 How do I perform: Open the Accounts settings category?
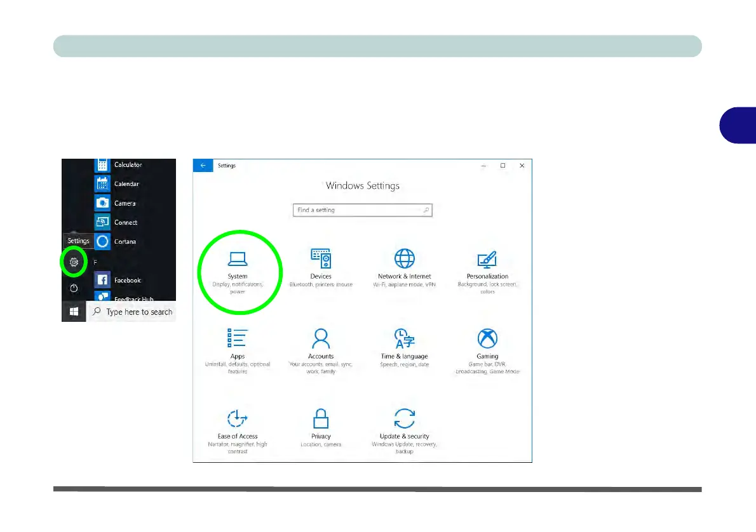pos(321,351)
